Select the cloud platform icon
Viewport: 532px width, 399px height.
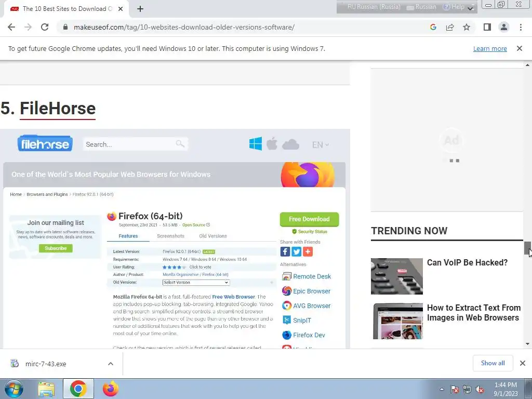(x=291, y=144)
